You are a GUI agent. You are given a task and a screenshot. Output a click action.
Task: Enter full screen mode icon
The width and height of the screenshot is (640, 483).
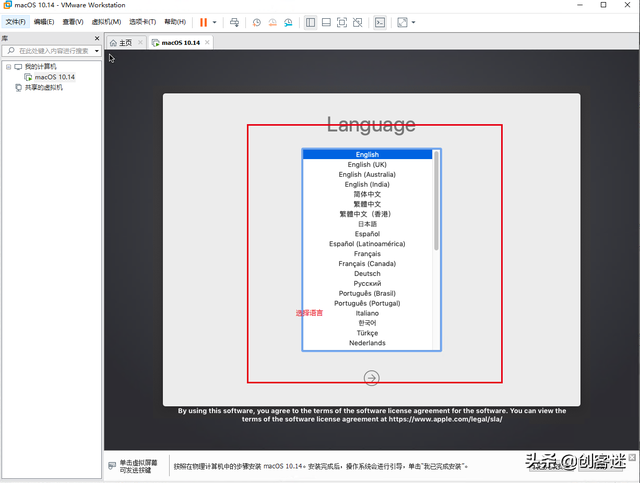click(342, 22)
